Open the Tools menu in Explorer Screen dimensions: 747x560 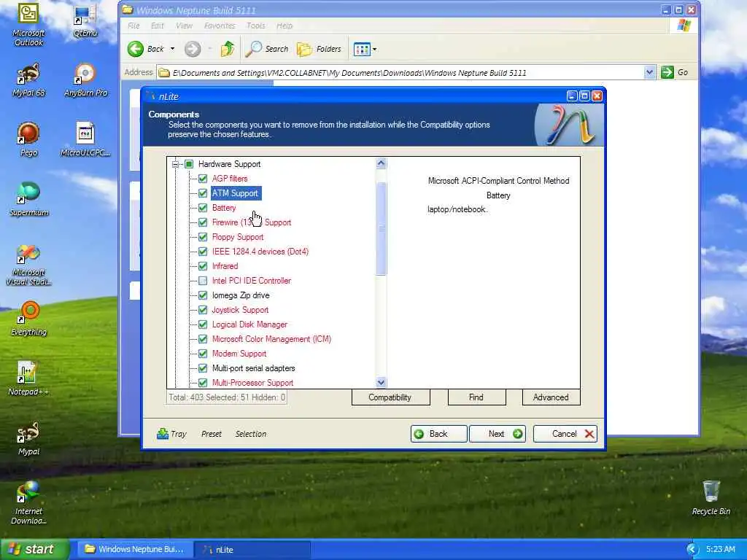pyautogui.click(x=256, y=26)
